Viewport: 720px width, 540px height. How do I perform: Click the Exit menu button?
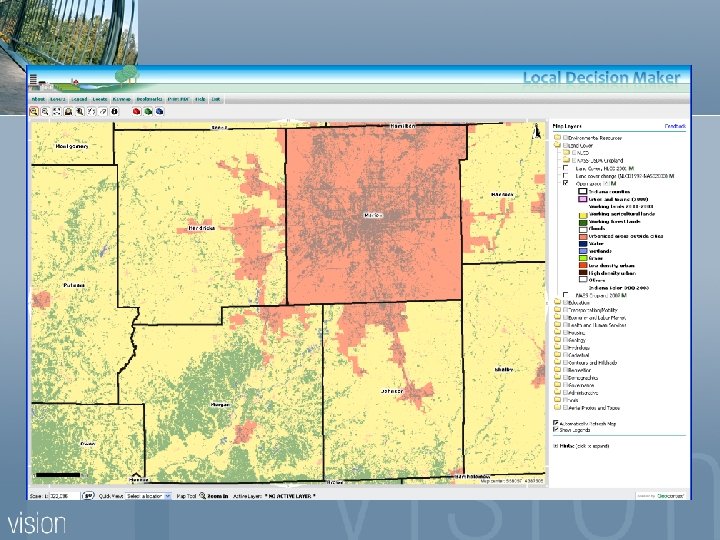[216, 99]
